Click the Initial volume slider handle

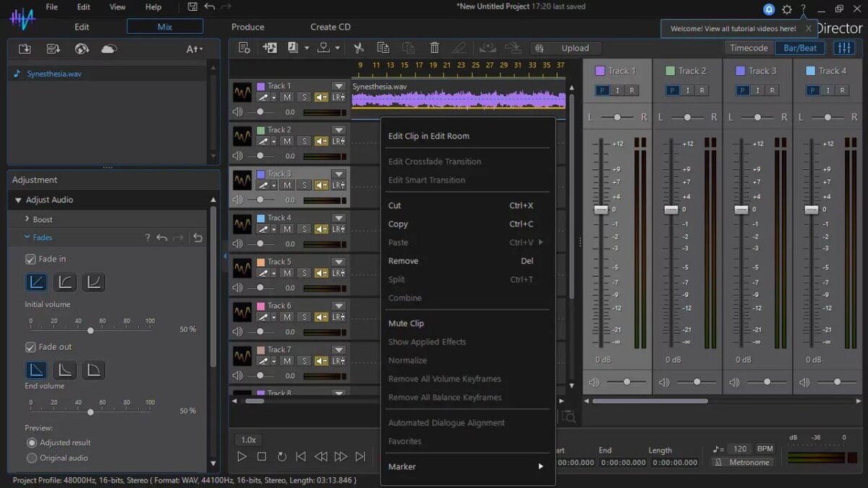point(90,330)
